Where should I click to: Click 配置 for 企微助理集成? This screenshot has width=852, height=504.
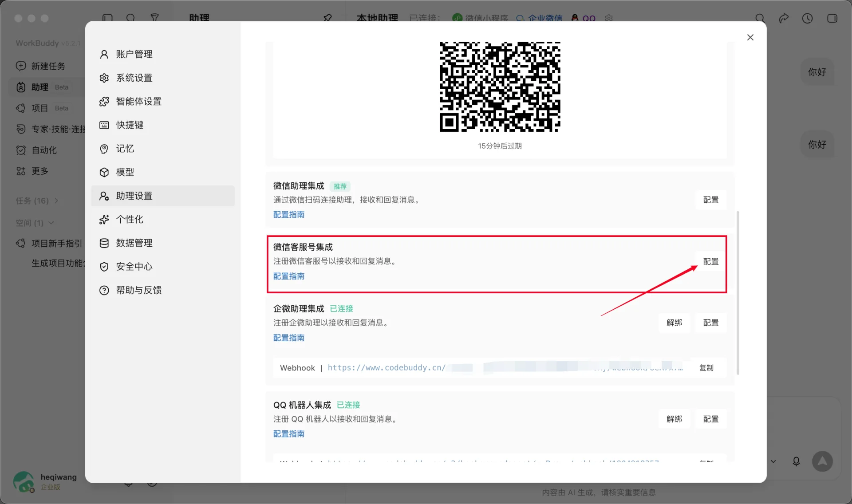click(x=710, y=323)
